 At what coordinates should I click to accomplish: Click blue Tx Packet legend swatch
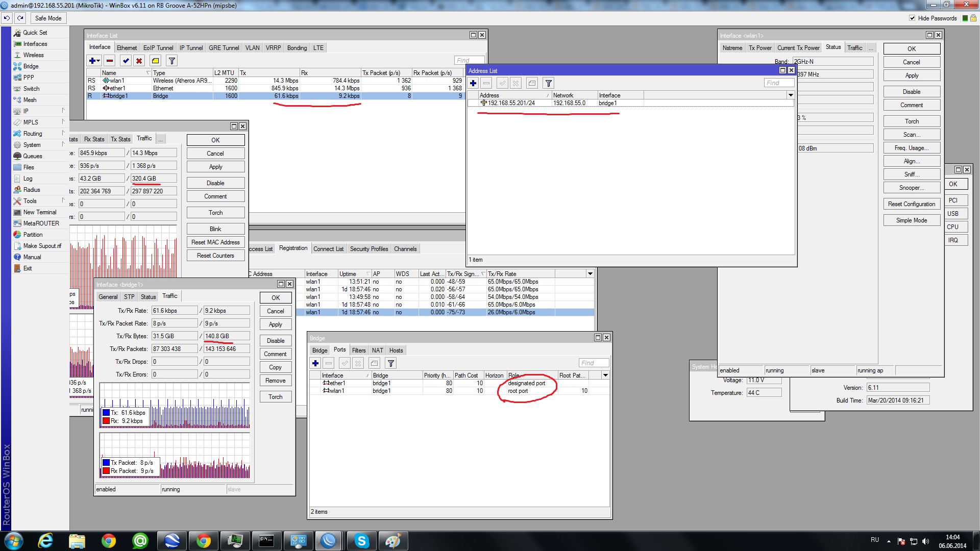click(106, 462)
